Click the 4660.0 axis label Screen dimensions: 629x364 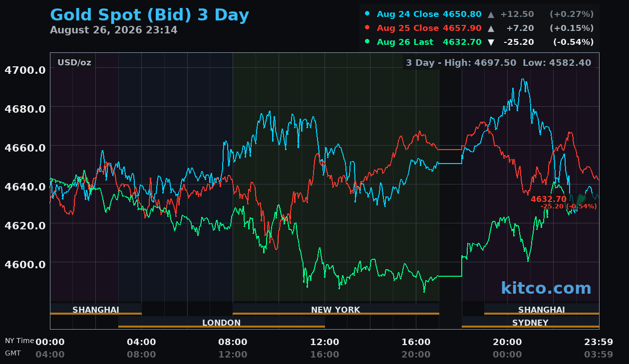pos(25,147)
